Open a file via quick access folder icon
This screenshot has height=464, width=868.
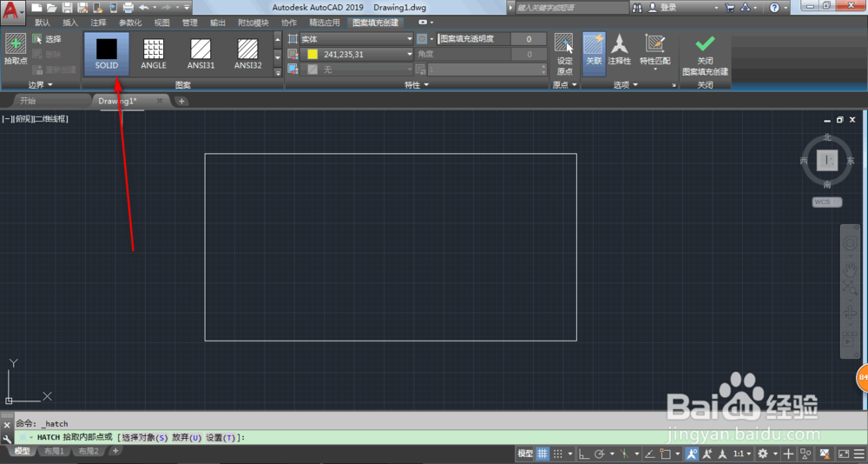pyautogui.click(x=51, y=8)
